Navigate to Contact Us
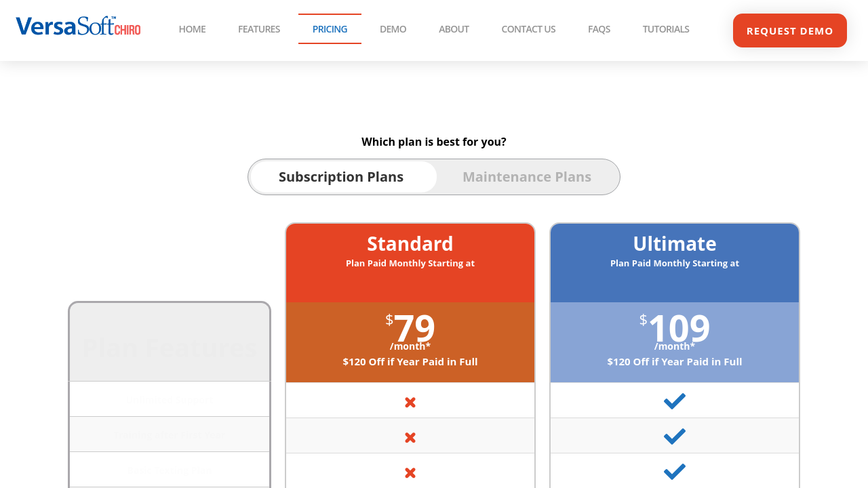868x488 pixels. pos(528,29)
